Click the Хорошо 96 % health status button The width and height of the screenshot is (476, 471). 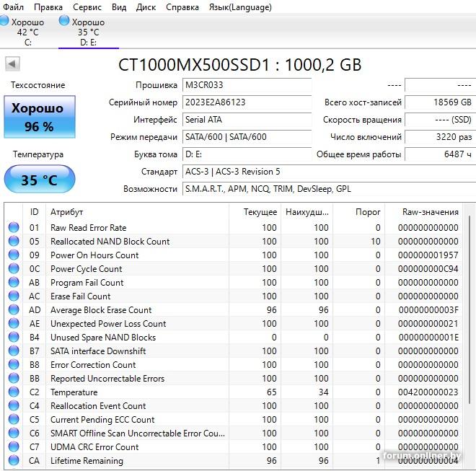39,117
